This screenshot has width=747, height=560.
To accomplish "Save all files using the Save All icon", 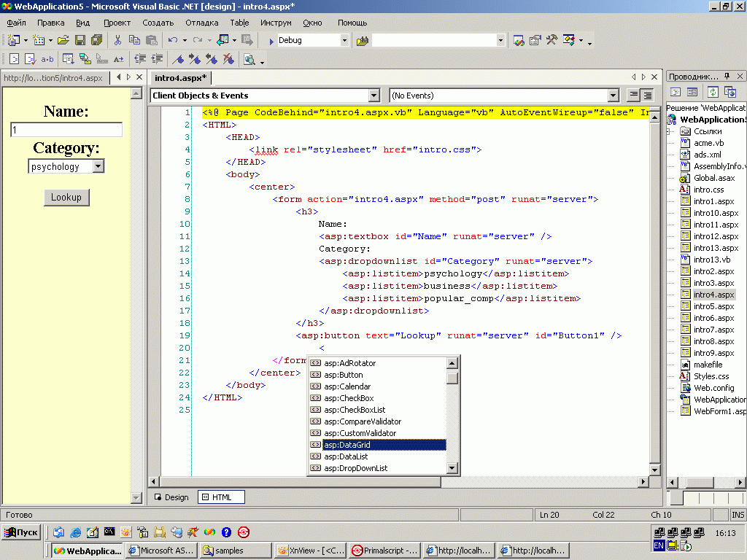I will point(98,40).
